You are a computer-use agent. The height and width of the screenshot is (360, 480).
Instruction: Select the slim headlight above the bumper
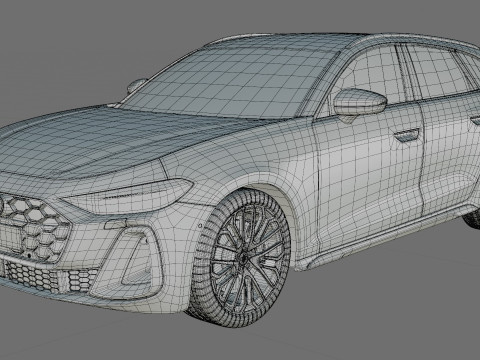pos(128,196)
